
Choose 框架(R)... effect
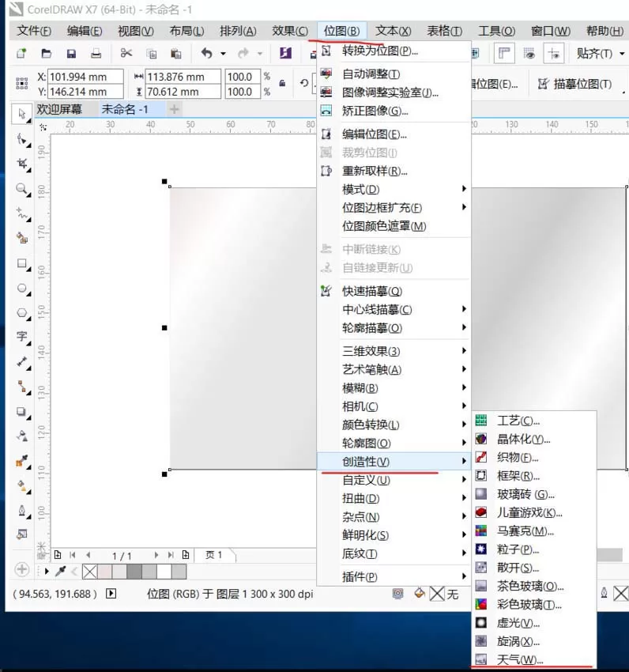(535, 476)
